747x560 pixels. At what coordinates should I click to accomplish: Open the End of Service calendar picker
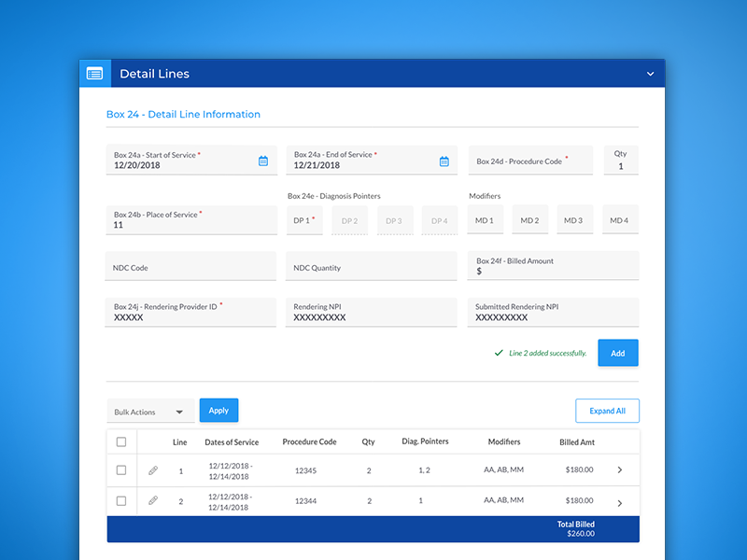[444, 161]
